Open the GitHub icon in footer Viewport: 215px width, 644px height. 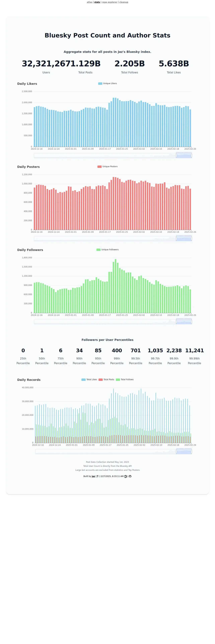pyautogui.click(x=130, y=476)
